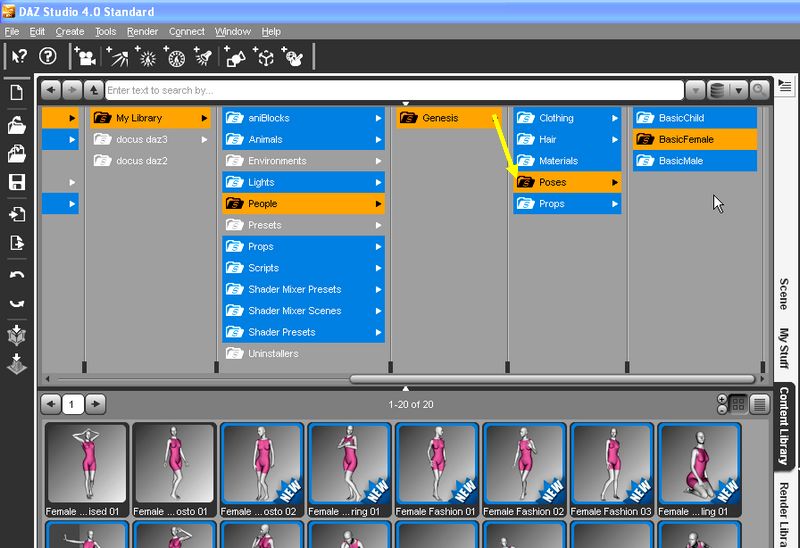The height and width of the screenshot is (548, 800).
Task: Select the BasicChild folder
Action: pos(695,118)
